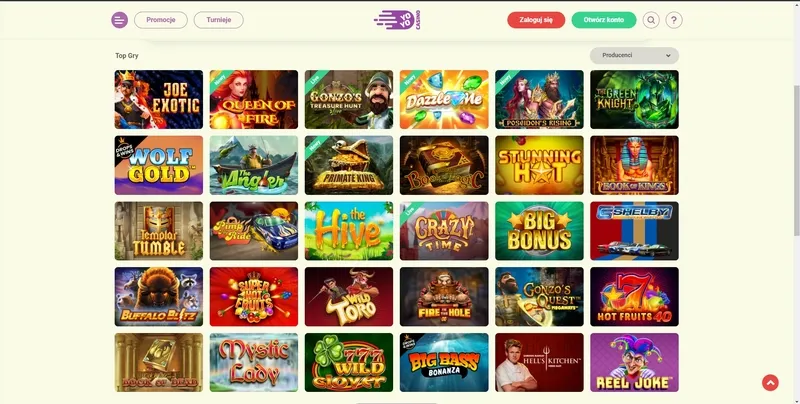Select the Reel Joke game
This screenshot has height=404, width=800.
(634, 363)
